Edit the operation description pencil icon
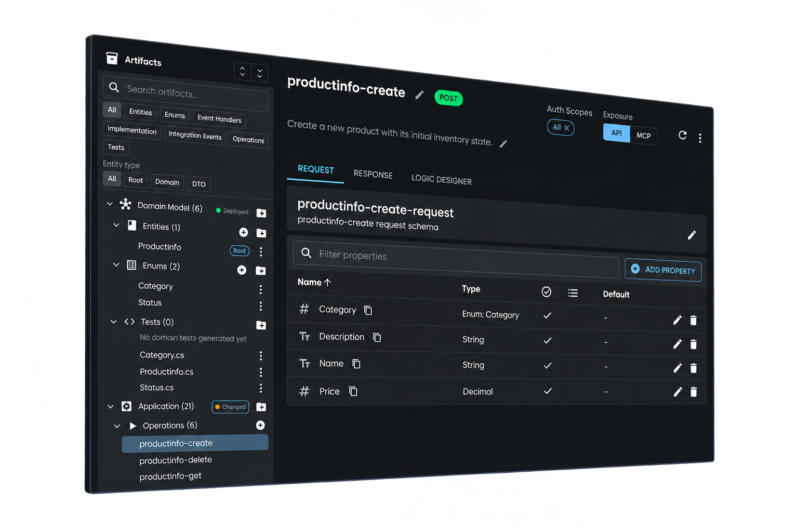 503,144
